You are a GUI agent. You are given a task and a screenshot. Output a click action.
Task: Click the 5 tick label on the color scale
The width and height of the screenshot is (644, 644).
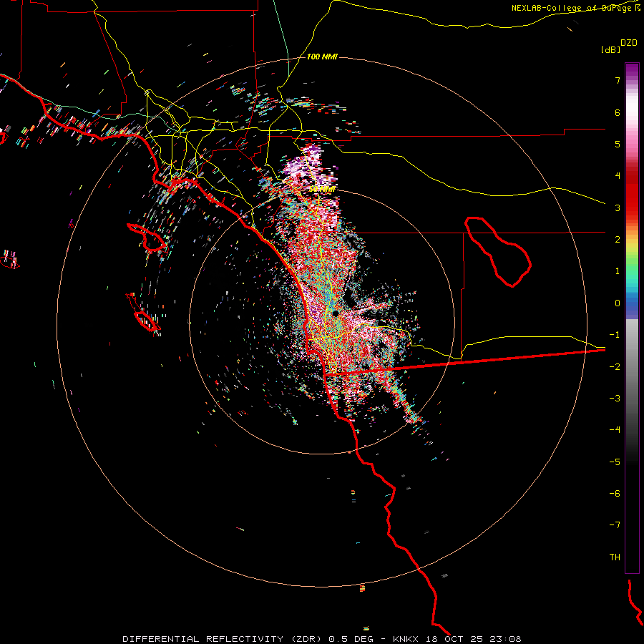click(x=618, y=144)
